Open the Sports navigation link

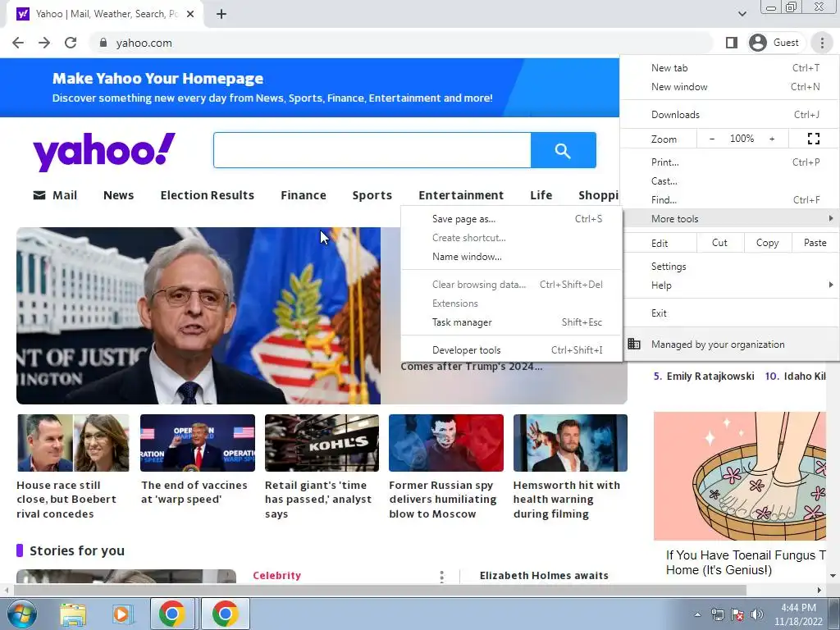372,195
